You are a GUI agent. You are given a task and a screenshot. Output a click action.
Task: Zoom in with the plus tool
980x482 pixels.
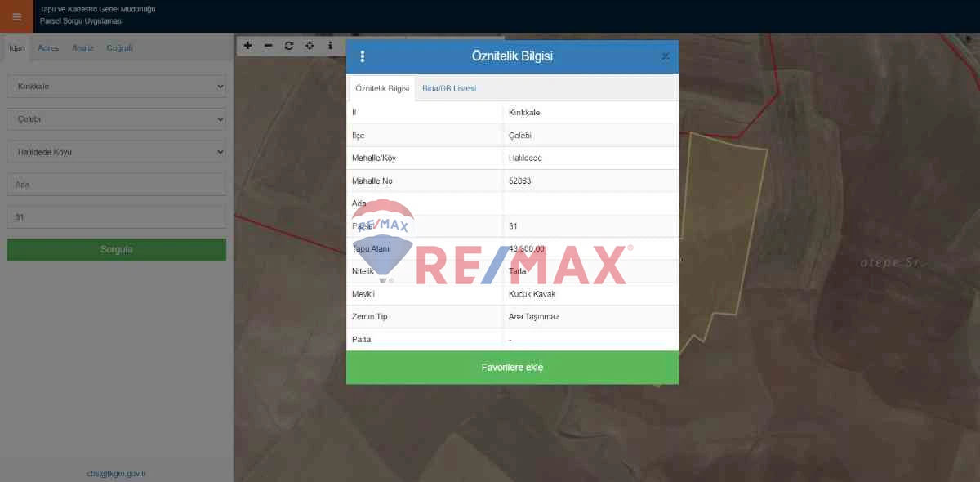[x=248, y=46]
